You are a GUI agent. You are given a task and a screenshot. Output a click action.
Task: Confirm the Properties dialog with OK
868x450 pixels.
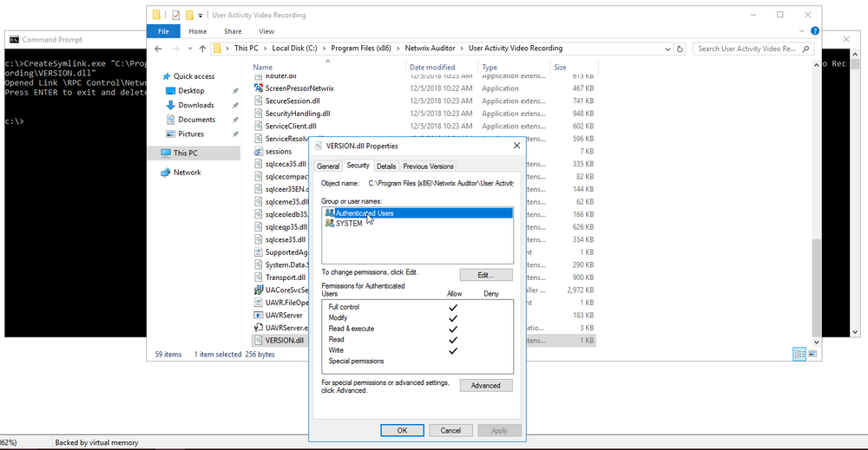[x=403, y=430]
